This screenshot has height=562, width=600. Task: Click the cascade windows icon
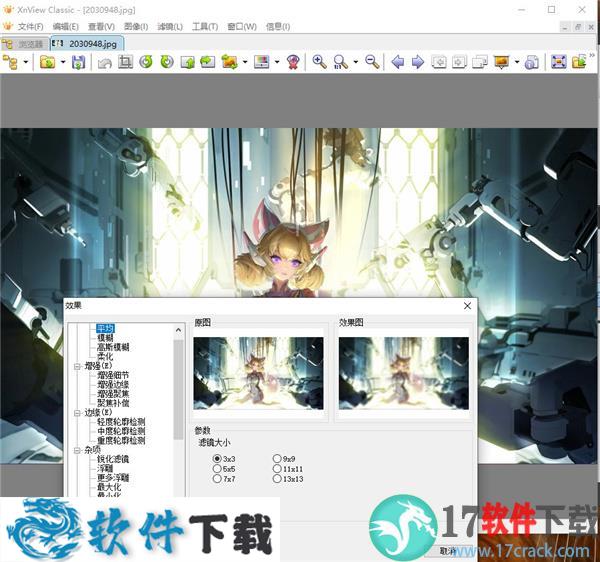click(480, 62)
